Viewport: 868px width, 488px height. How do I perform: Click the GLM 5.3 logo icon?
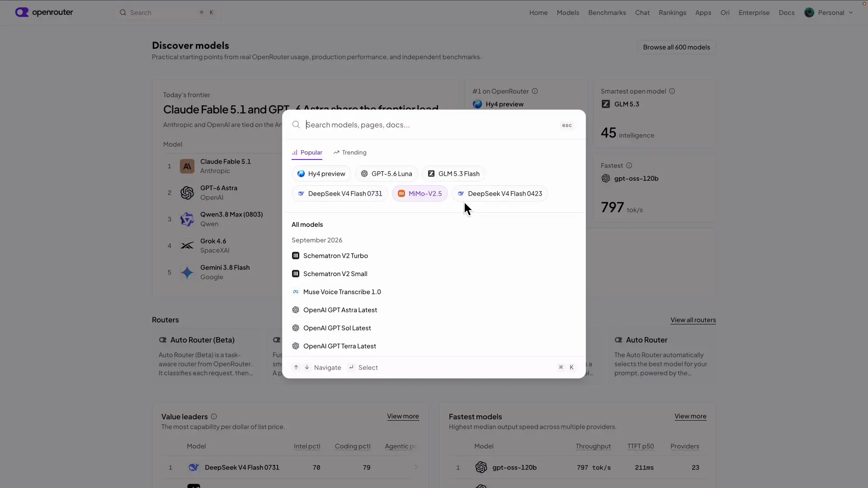606,104
